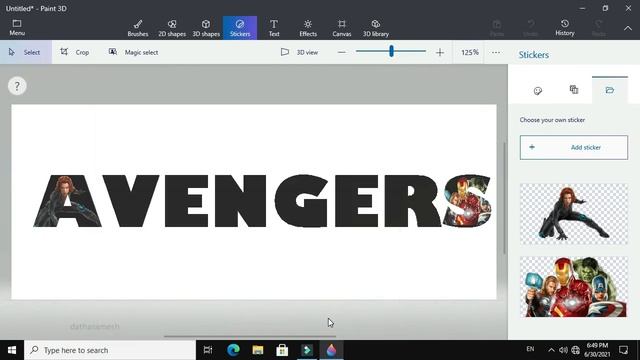Open the Menu button
Image resolution: width=640 pixels, height=360 pixels.
click(x=17, y=28)
